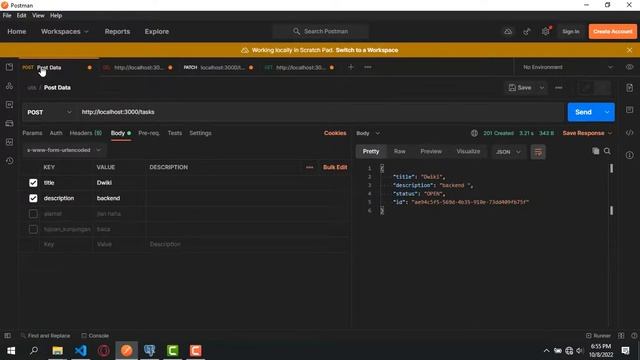Open the Send button dropdown arrow
The image size is (640, 360).
point(607,112)
